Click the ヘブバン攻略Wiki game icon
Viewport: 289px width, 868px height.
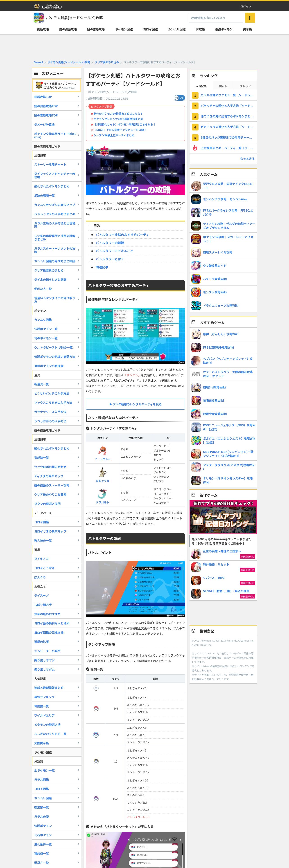click(196, 361)
